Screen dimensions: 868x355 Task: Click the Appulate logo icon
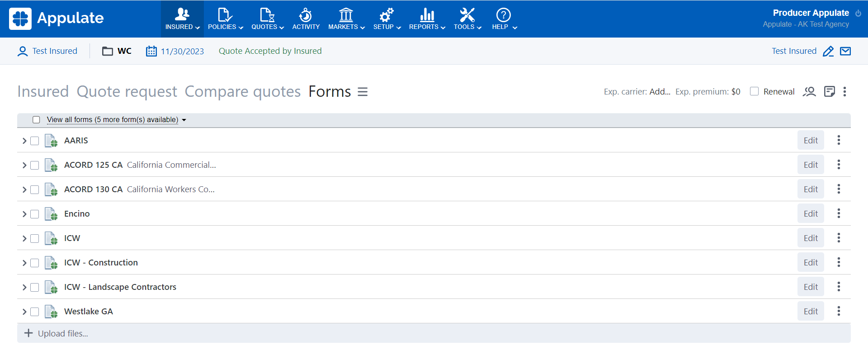[x=20, y=19]
